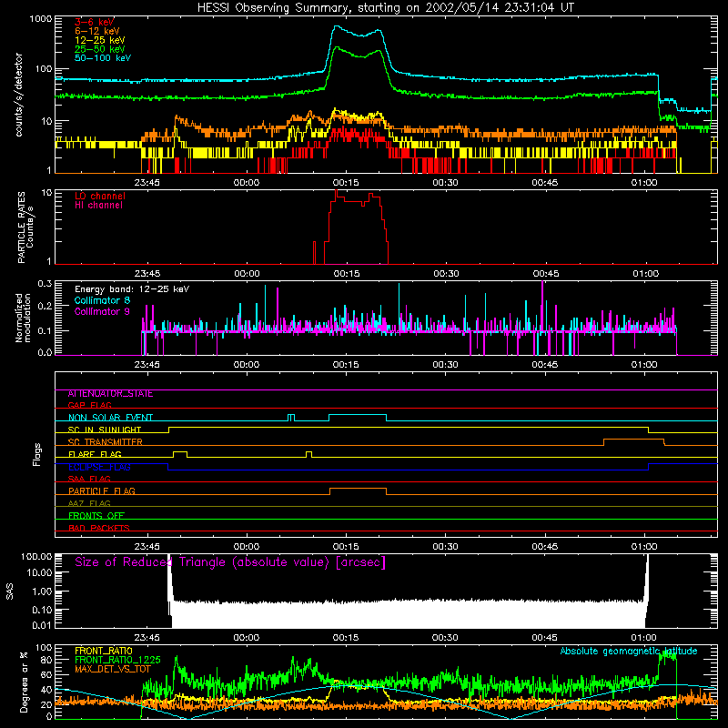Click the 23:45 time tick below the particle rates panel

147,274
